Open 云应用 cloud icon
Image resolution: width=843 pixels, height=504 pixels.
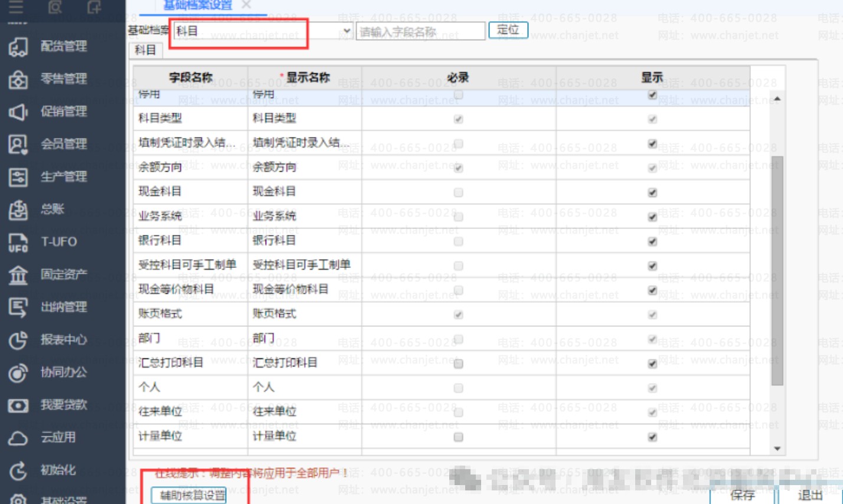pyautogui.click(x=18, y=438)
